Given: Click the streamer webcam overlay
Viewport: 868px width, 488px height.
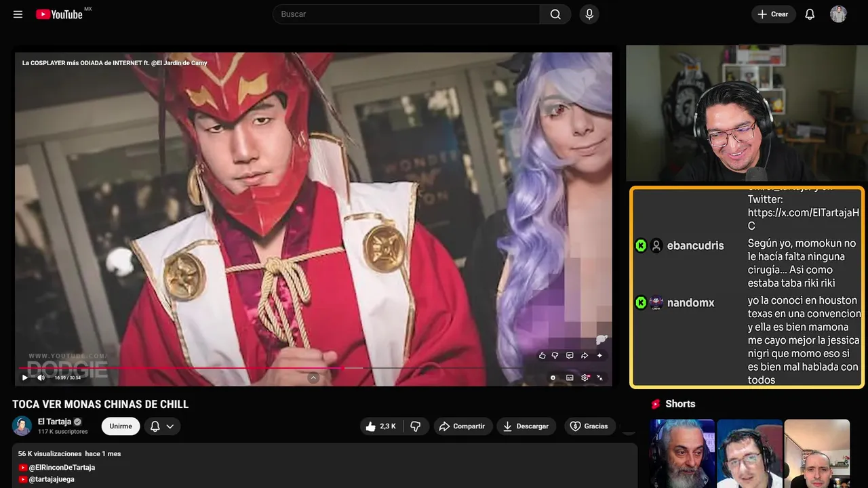Looking at the screenshot, I should 747,113.
